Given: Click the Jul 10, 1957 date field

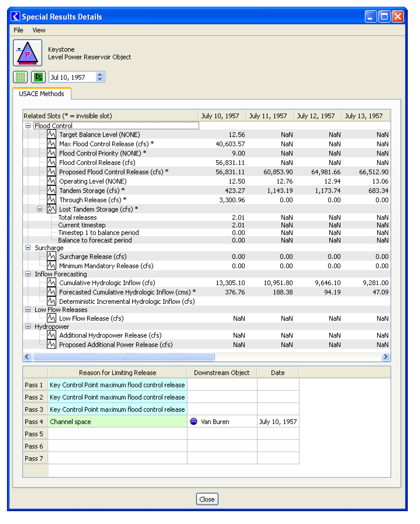Looking at the screenshot, I should pos(72,77).
